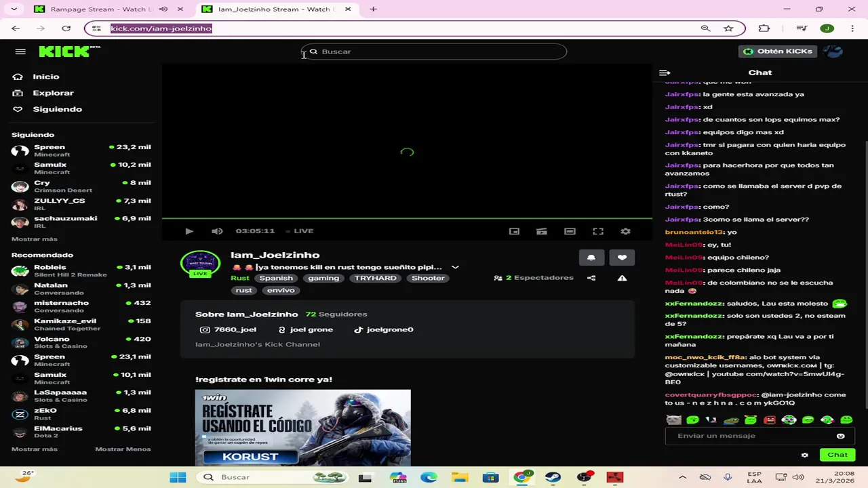Viewport: 868px width, 488px height.
Task: Open Windows Start menu
Action: click(178, 477)
